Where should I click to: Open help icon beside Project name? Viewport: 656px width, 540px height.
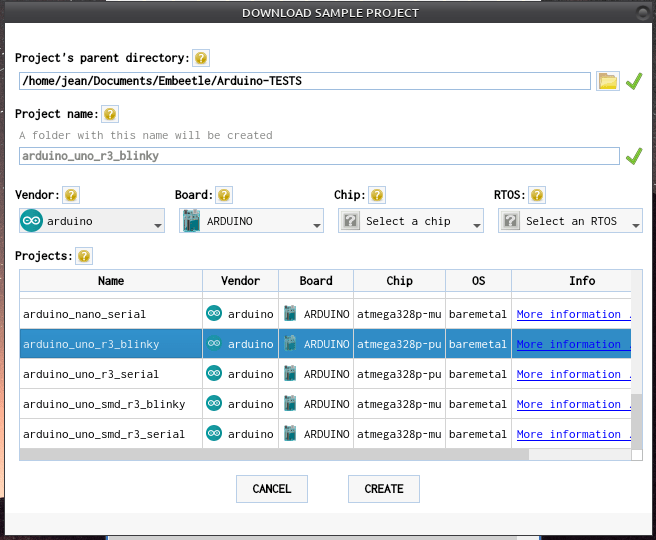pyautogui.click(x=110, y=114)
